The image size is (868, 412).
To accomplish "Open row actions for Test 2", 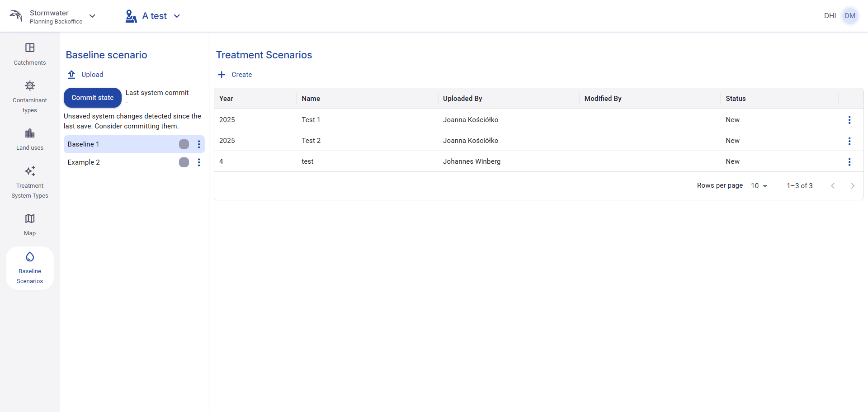I will coord(849,141).
